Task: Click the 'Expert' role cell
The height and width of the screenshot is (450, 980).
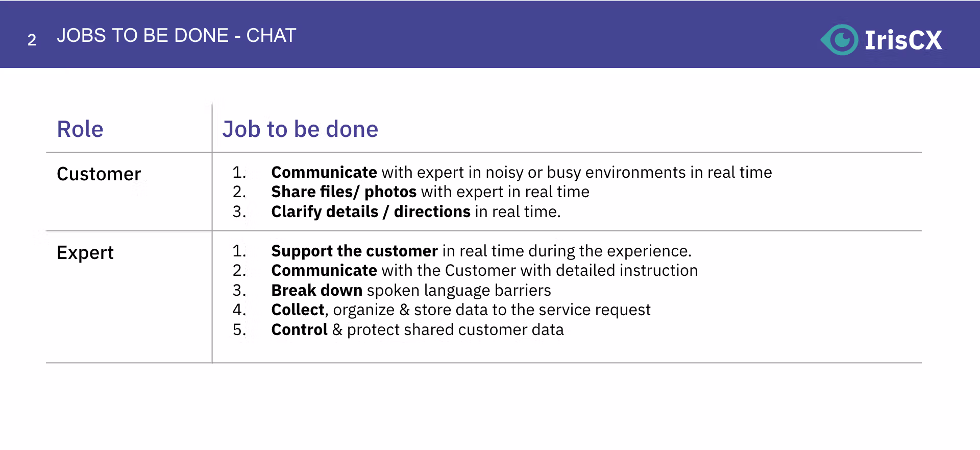Action: point(85,253)
